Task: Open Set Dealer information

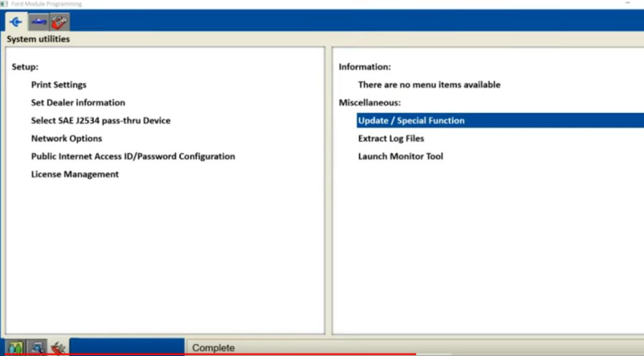Action: [78, 102]
